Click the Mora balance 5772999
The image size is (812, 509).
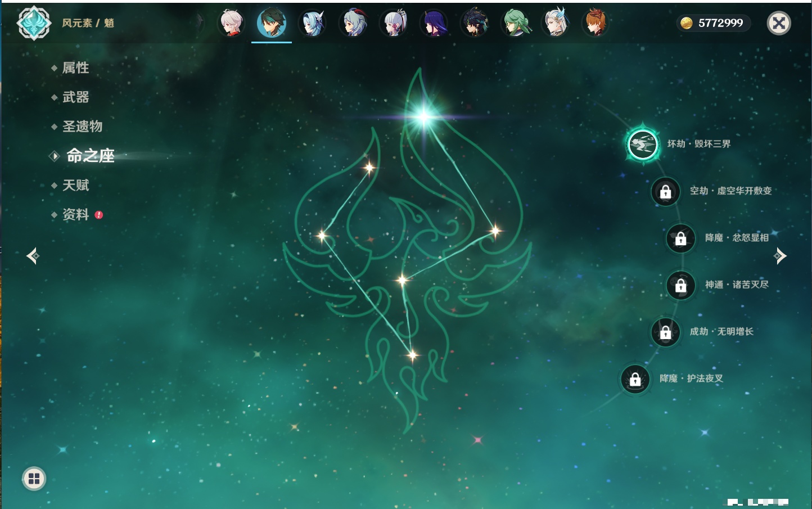pos(714,23)
